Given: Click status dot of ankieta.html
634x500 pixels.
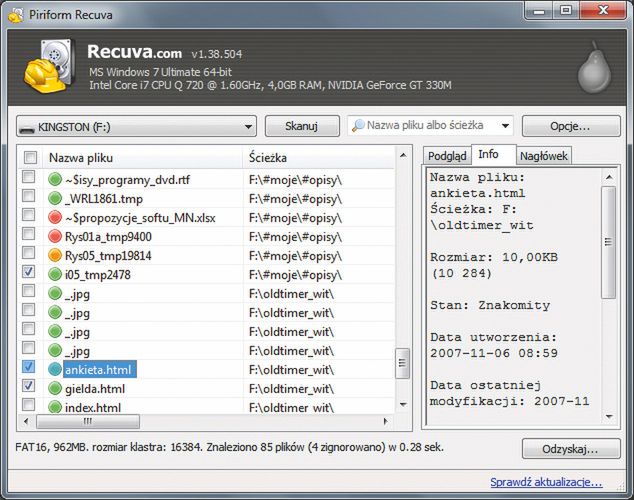Looking at the screenshot, I should point(55,369).
